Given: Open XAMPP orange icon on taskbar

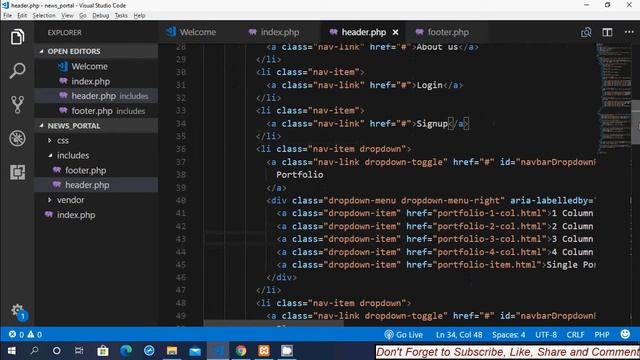Looking at the screenshot, I should tap(264, 351).
